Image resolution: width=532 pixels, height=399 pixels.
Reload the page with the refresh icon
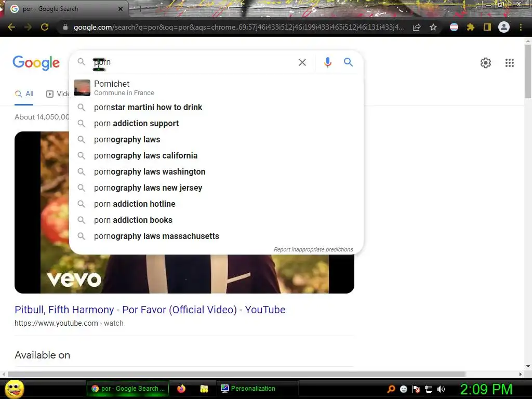coord(45,27)
